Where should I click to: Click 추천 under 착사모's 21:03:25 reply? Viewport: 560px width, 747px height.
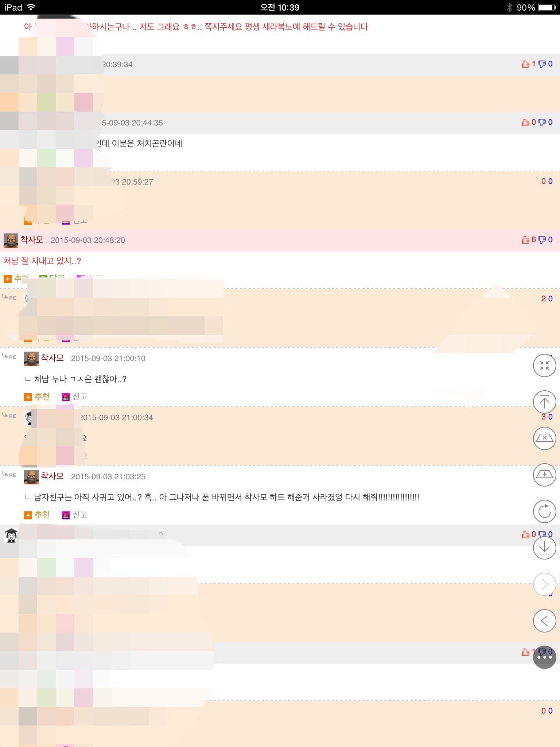tap(37, 515)
